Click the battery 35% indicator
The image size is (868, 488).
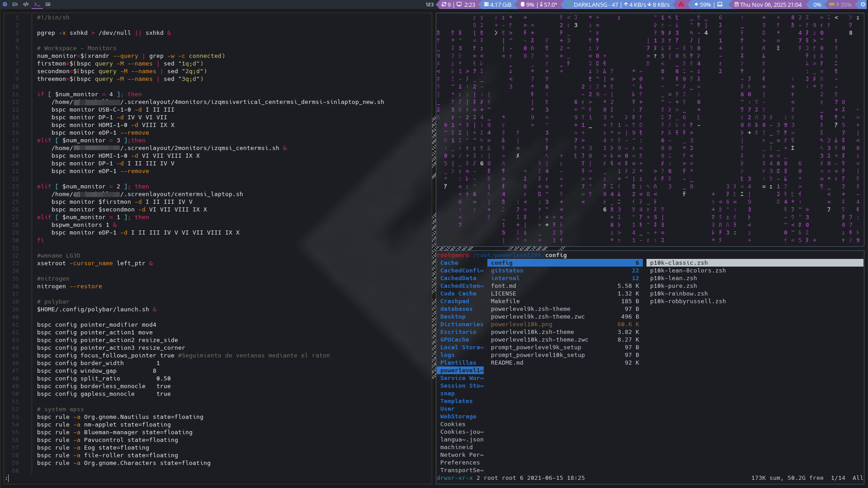(x=840, y=5)
